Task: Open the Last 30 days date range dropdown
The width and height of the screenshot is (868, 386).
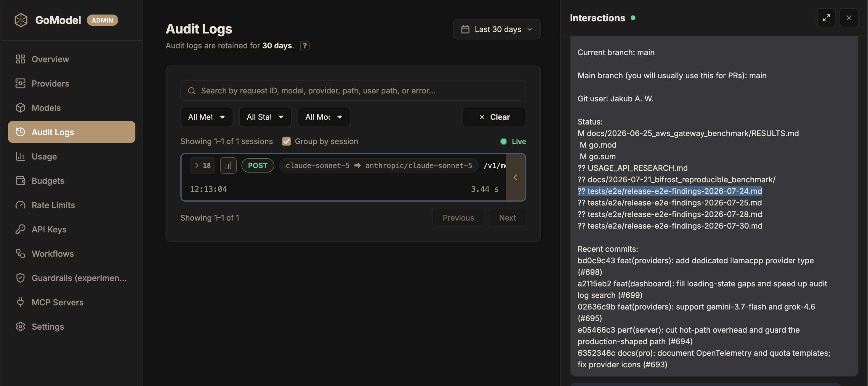Action: [x=497, y=29]
